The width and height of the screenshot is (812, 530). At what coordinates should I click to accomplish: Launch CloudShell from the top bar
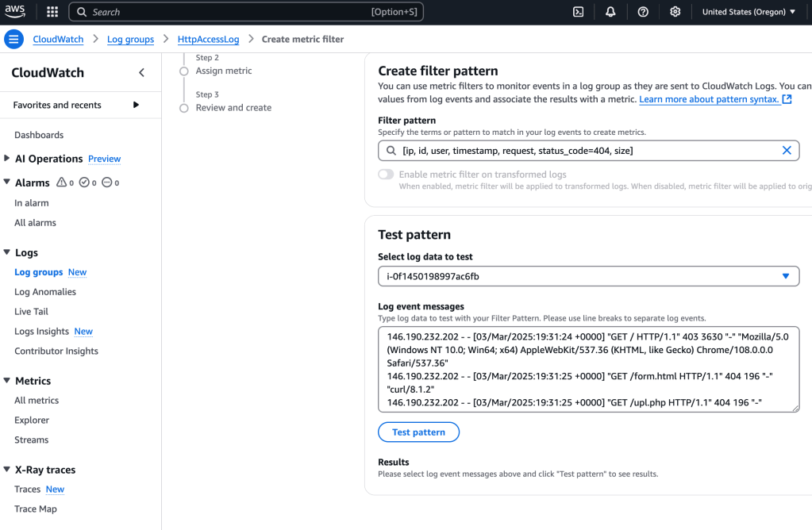pos(579,12)
